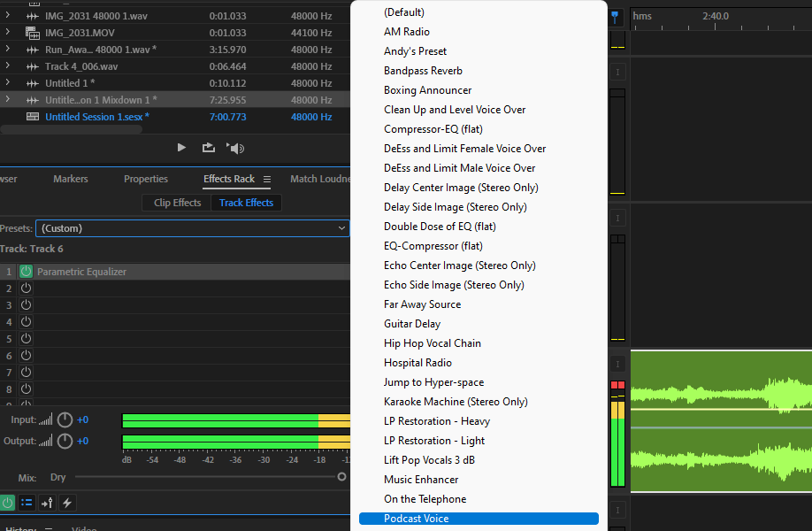Select the Effects Rack tab
Viewport: 812px width, 531px height.
[229, 180]
